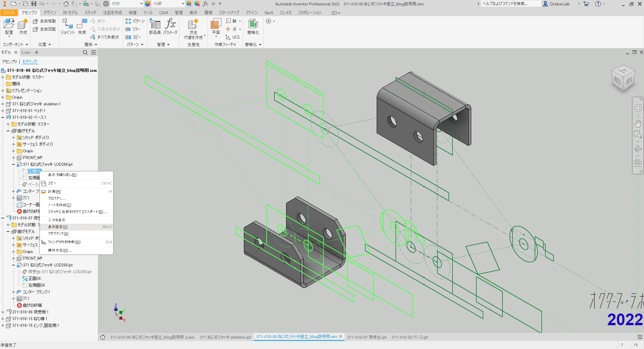Click the 派生代替を作成 icon
The image size is (644, 349).
[x=194, y=29]
